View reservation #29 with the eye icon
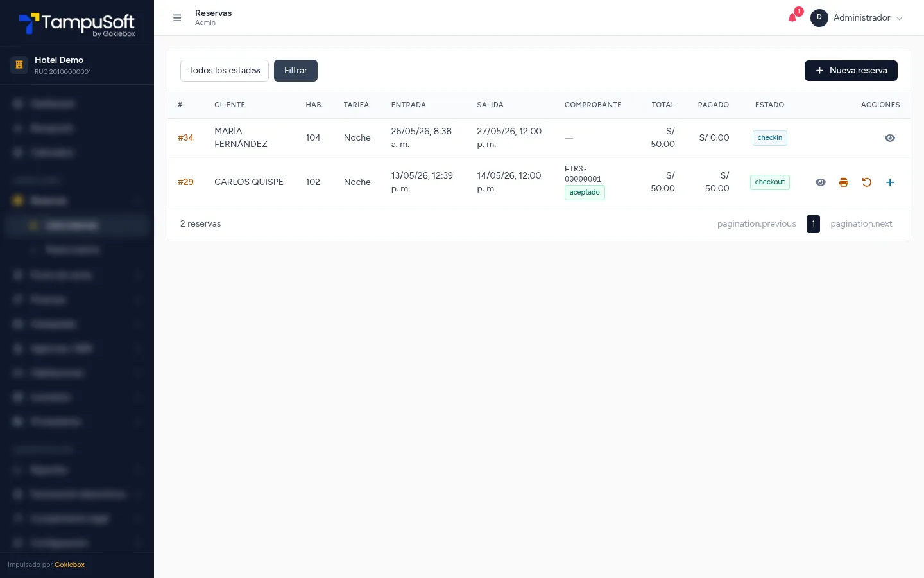924x578 pixels. (821, 182)
